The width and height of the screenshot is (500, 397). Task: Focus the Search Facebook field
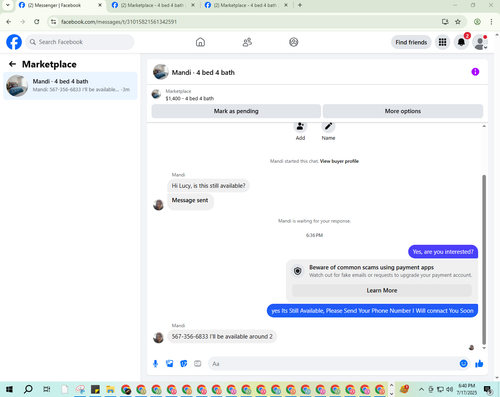(80, 42)
